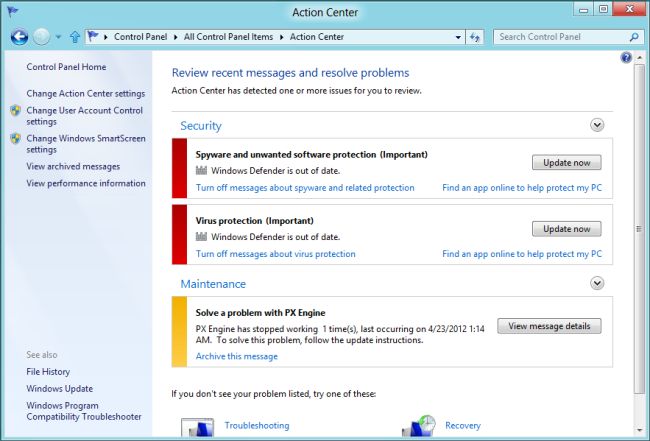Expand the arrow after Control Panel breadcrumb

click(175, 37)
